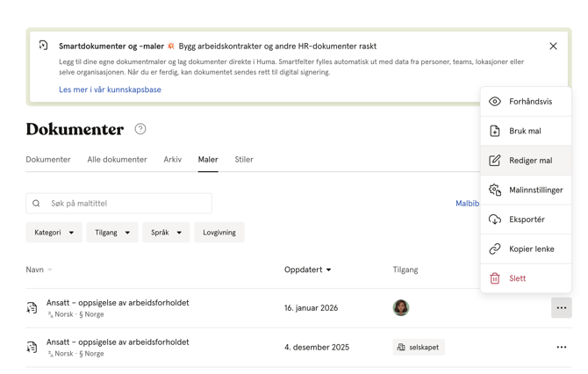Click the gear icon beside Malinnstillinger
Screen dimensions: 588x374
(x=495, y=190)
